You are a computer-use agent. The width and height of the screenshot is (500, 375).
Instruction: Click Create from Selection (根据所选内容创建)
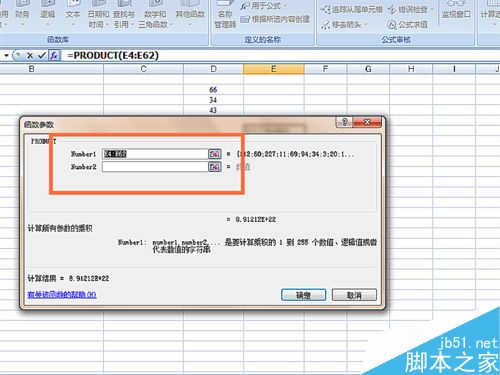click(x=275, y=19)
